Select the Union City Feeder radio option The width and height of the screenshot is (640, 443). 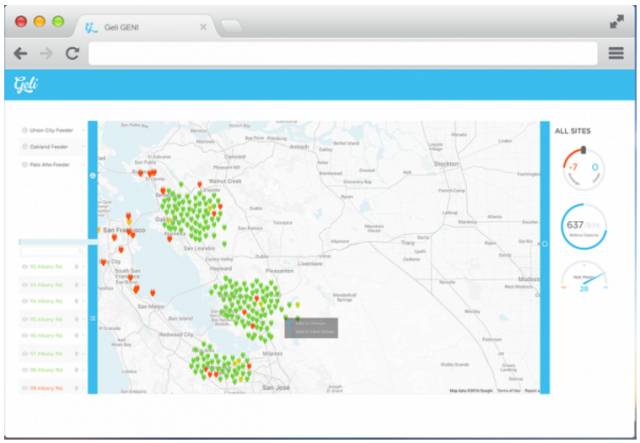(25, 130)
